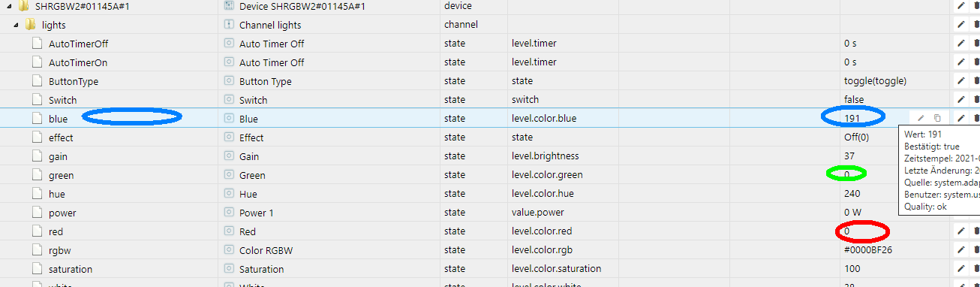
Task: Click the state icon before Power 1
Action: click(x=230, y=213)
